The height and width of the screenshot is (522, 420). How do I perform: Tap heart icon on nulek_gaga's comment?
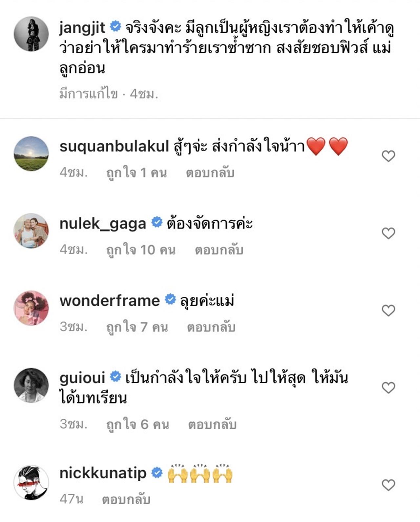(388, 233)
